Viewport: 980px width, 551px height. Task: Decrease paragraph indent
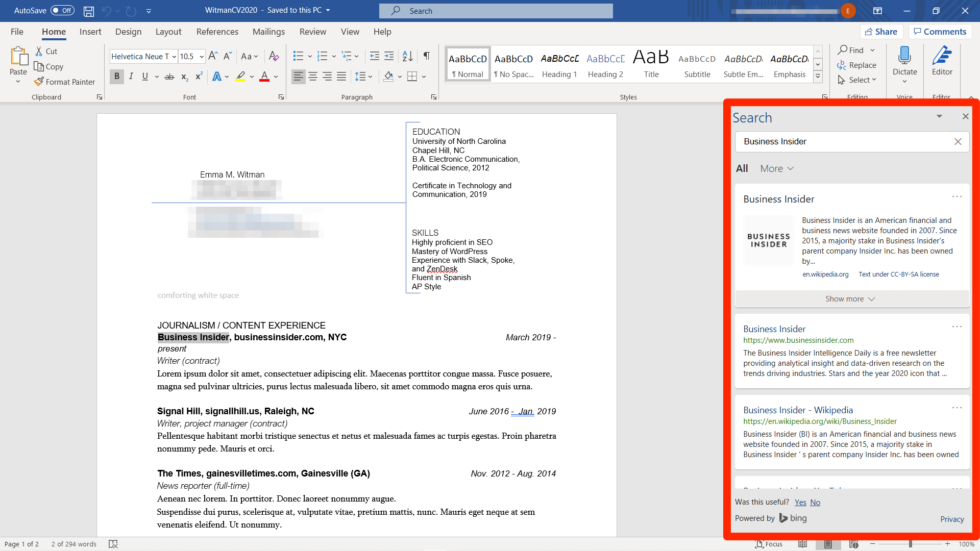[375, 56]
